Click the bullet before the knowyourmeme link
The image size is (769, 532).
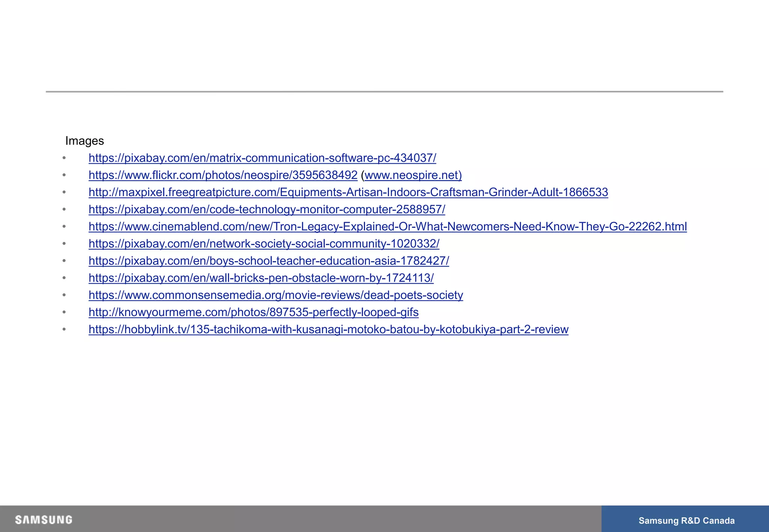tap(64, 312)
